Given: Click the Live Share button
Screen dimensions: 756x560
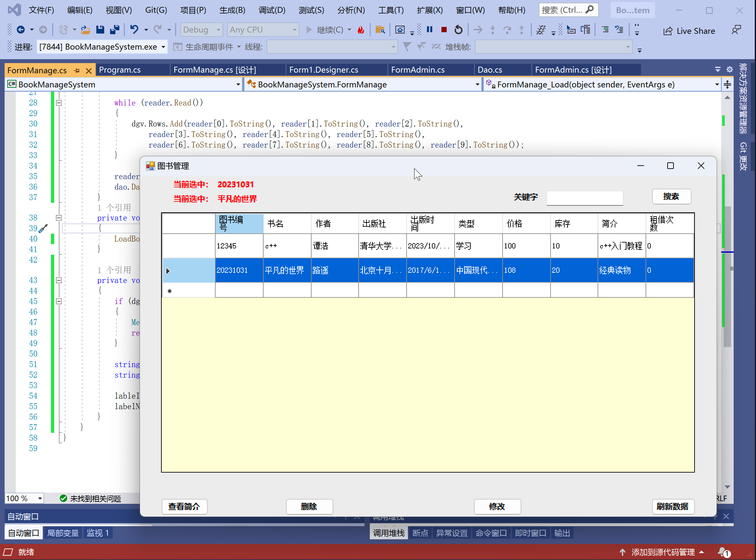Looking at the screenshot, I should click(x=689, y=31).
